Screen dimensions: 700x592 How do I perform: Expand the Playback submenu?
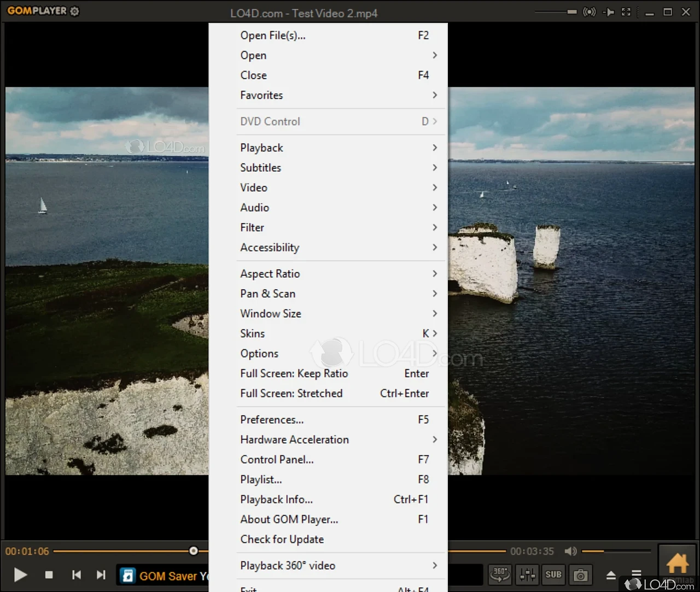328,148
